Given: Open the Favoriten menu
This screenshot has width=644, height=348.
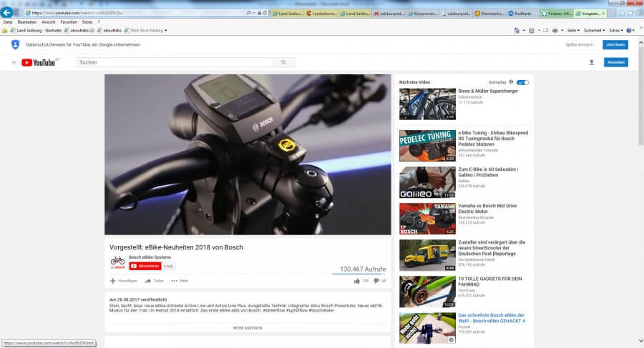Looking at the screenshot, I should coord(69,22).
